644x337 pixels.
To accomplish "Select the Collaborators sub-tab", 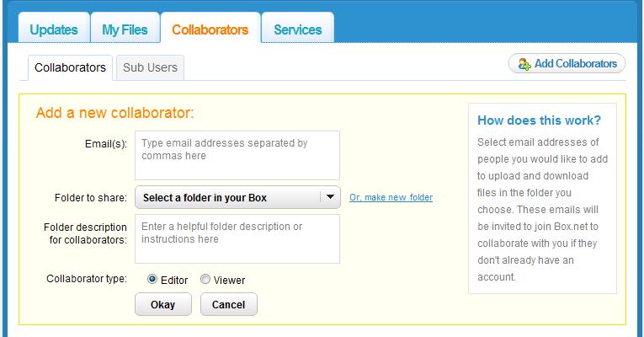I will [70, 67].
